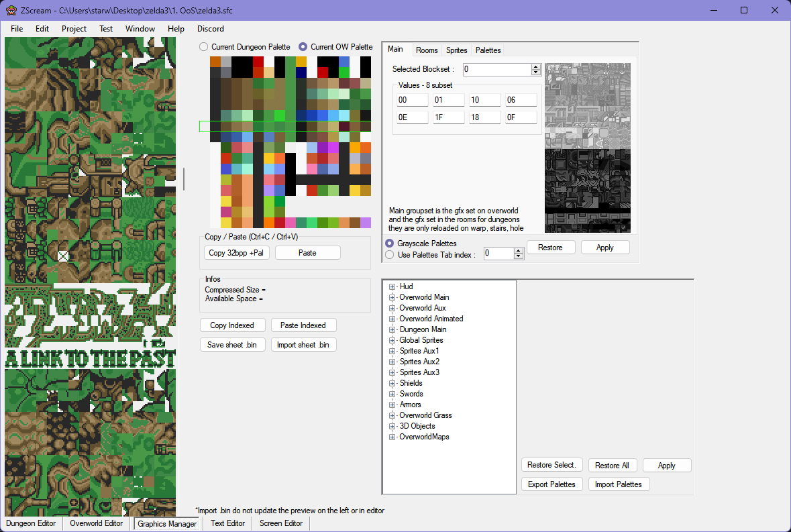
Task: Click the subset value field showing 1F
Action: tap(448, 117)
